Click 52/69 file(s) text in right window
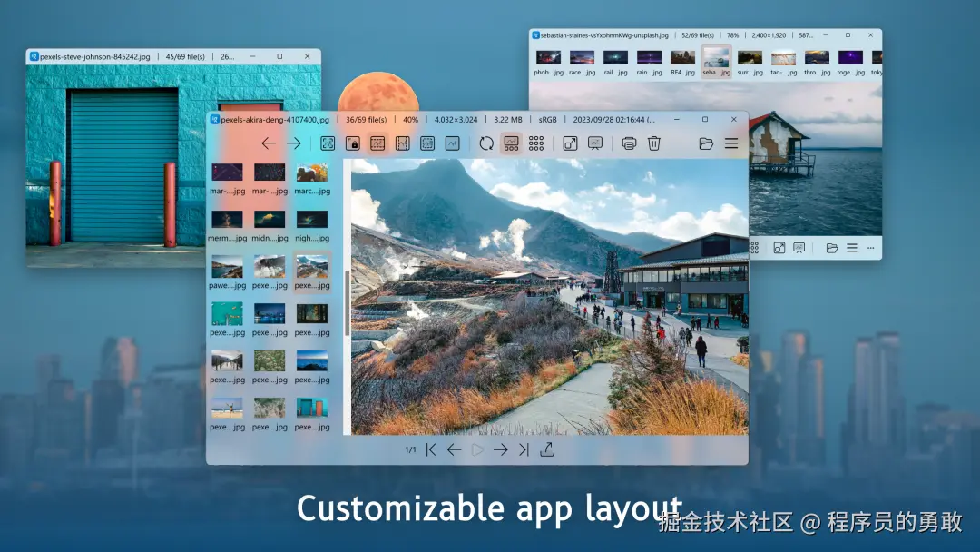 click(x=698, y=35)
